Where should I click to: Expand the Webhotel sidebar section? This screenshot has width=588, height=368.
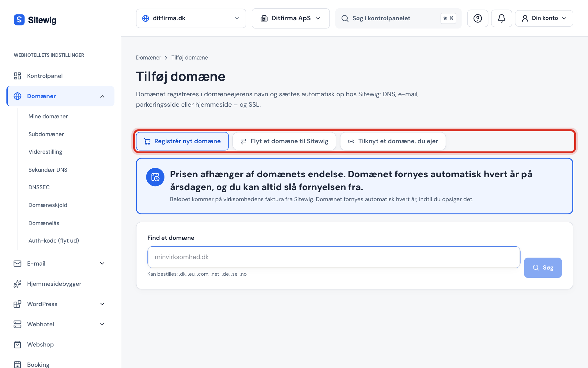pos(102,324)
